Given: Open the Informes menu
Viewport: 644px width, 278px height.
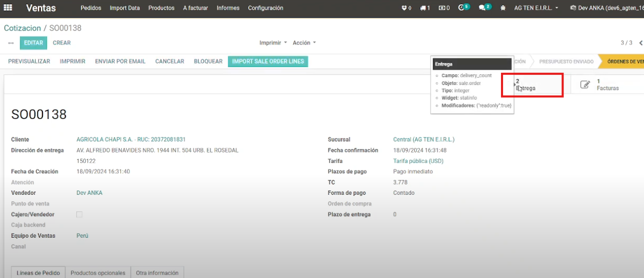Looking at the screenshot, I should pos(228,8).
